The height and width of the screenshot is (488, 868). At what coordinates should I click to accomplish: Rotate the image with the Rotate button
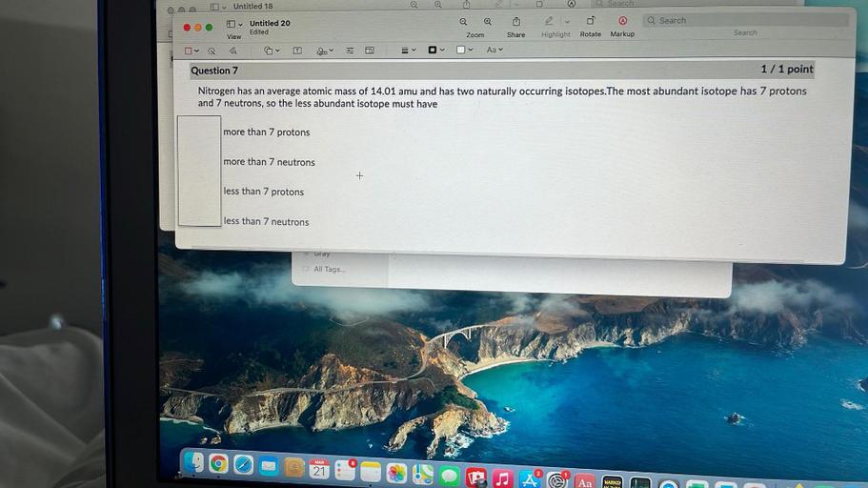[x=590, y=21]
